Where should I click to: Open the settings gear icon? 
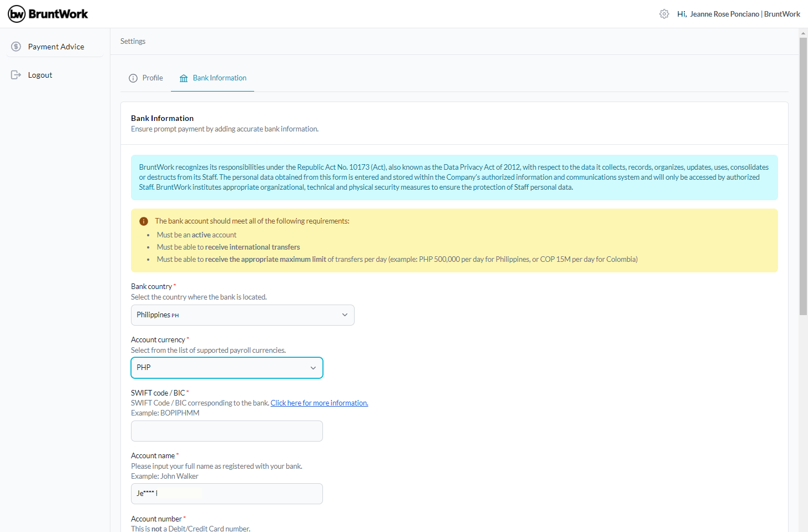point(664,14)
